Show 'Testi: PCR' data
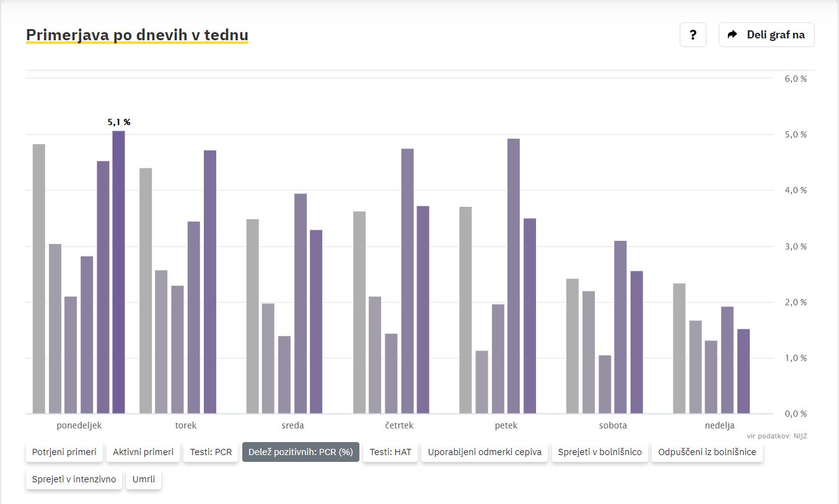This screenshot has width=839, height=504. 211,452
